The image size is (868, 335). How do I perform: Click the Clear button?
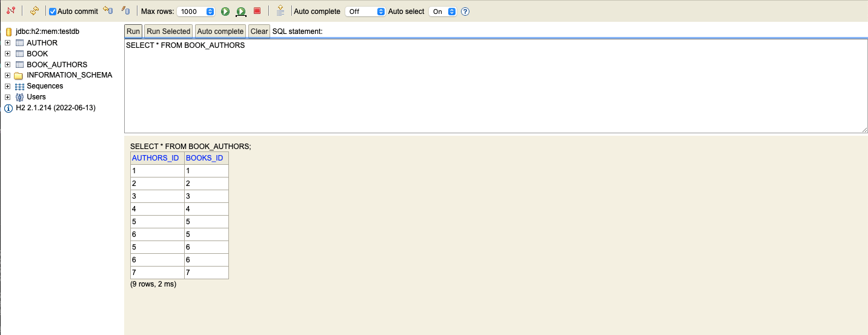pos(259,32)
